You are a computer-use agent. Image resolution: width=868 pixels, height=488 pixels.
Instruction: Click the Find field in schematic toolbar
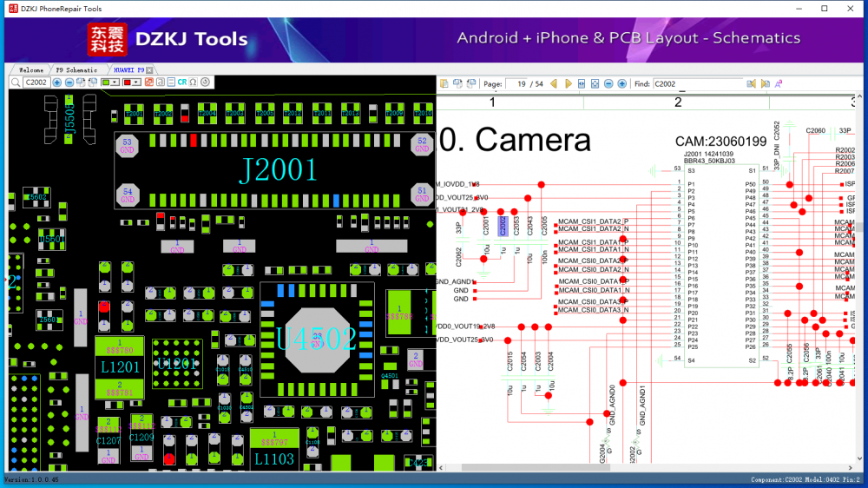(x=697, y=84)
